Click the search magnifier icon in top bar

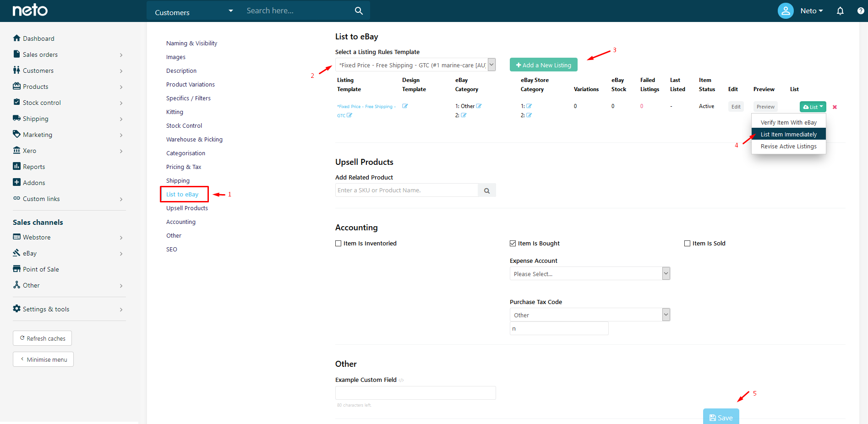pos(359,11)
